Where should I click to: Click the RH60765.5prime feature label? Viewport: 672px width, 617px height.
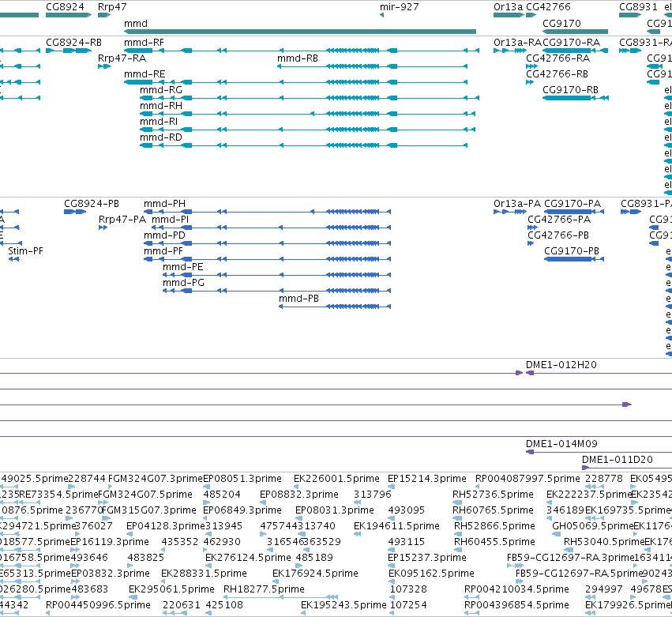[x=493, y=510]
